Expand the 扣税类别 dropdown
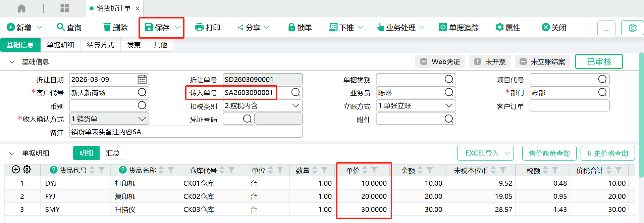This screenshot has height=223, width=644. [295, 106]
